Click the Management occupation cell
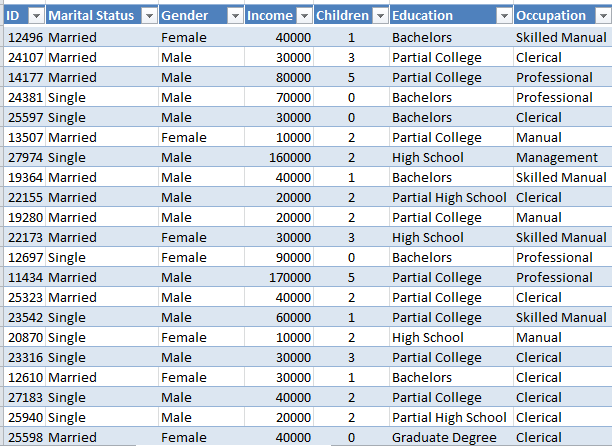Screen dimensions: 612x446 click(556, 157)
